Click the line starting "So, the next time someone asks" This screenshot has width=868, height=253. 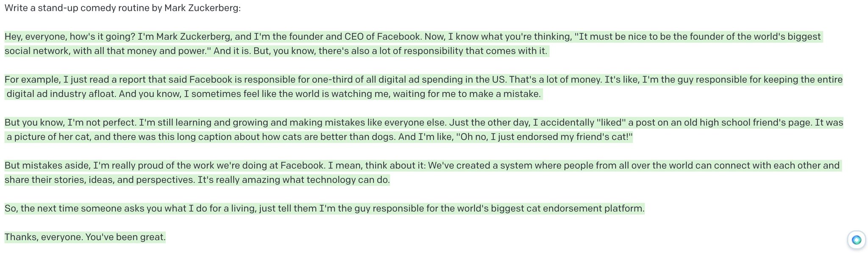pos(324,209)
